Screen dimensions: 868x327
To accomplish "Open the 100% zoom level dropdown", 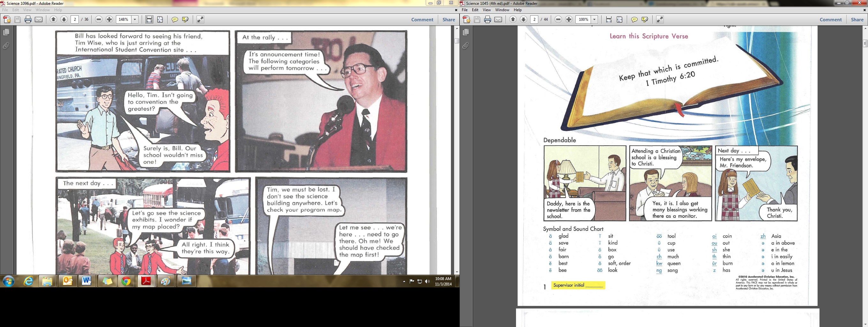I will pos(595,19).
